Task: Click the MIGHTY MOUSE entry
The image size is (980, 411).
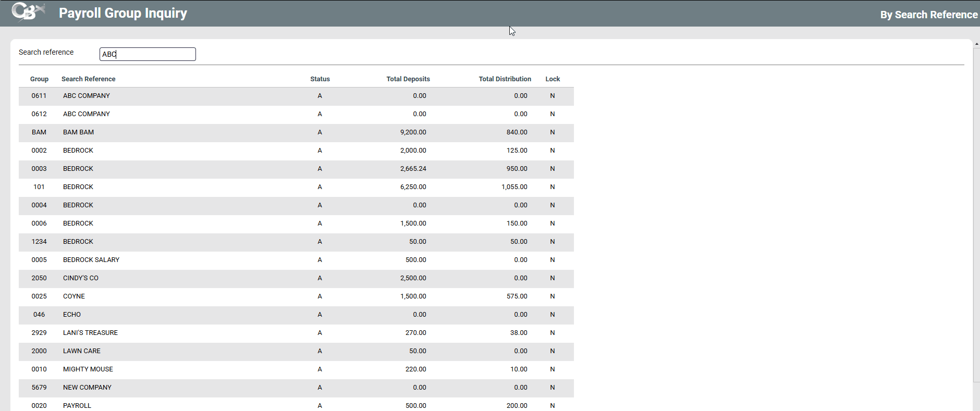Action: click(88, 369)
